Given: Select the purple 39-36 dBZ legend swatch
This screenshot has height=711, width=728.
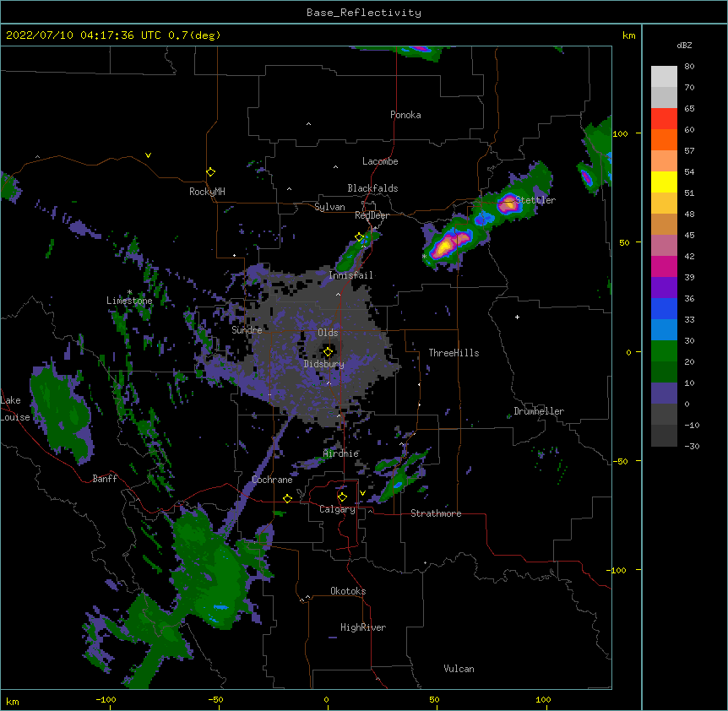Looking at the screenshot, I should click(664, 288).
